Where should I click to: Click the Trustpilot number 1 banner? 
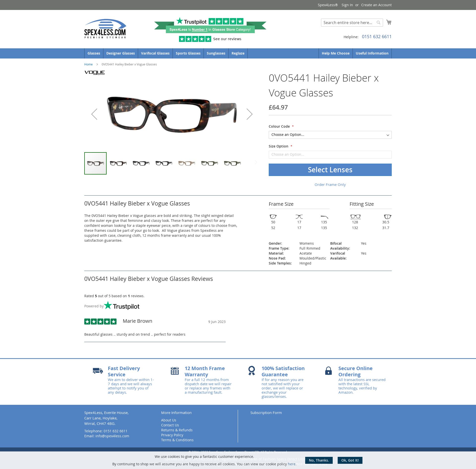210,25
